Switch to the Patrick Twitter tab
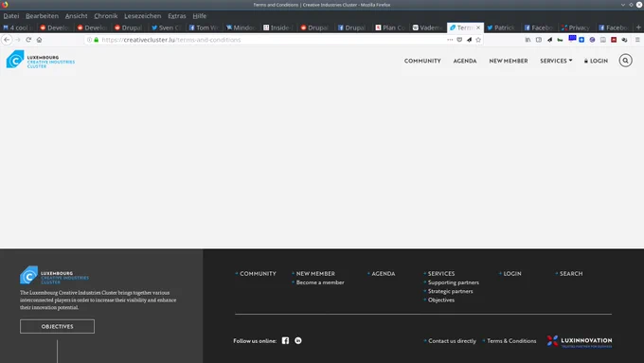Screen dimensions: 644x363 [x=502, y=27]
